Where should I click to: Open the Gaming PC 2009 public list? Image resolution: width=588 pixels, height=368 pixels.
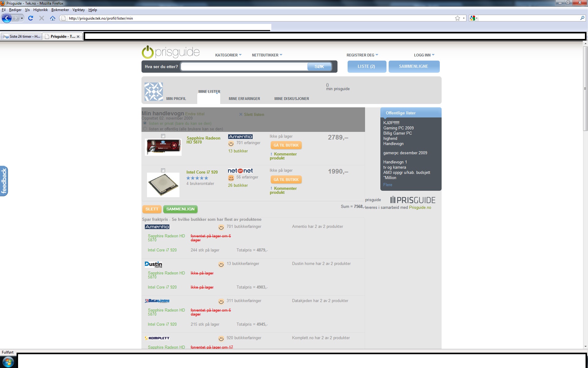(398, 128)
